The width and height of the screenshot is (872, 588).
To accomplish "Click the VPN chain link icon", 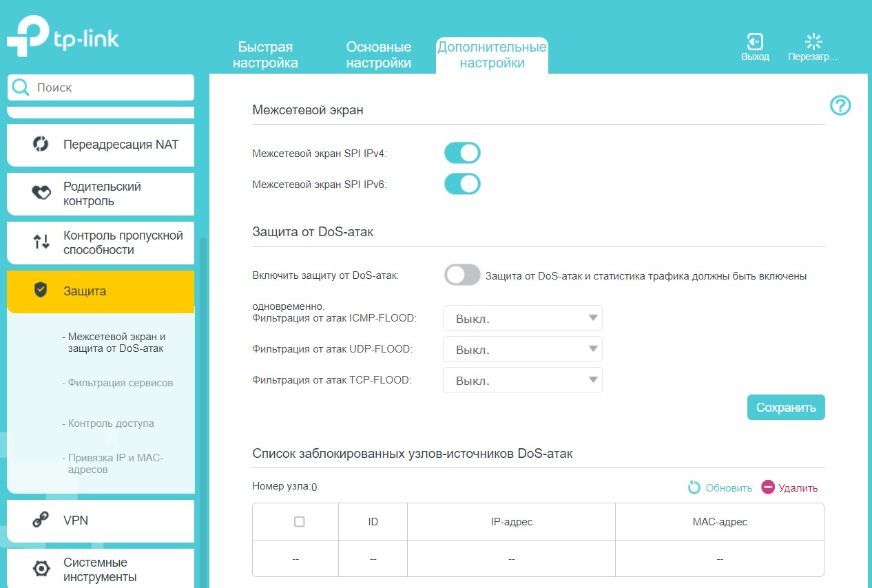I will pos(41,521).
